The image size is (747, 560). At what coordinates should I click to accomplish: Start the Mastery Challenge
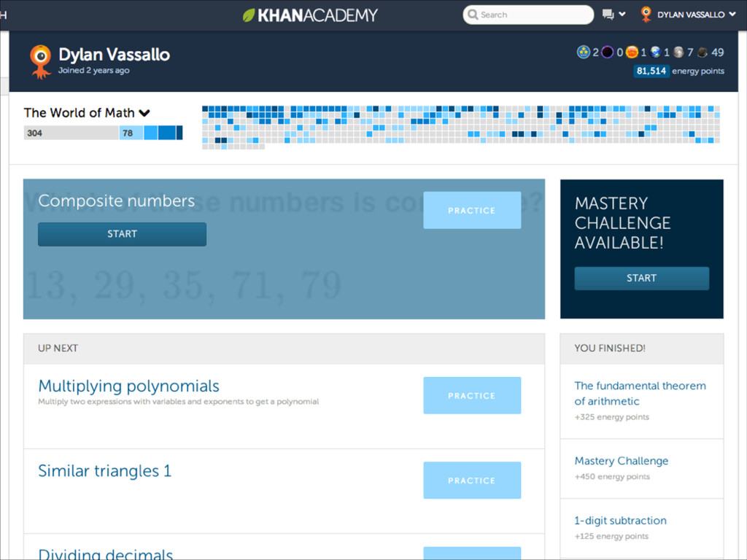point(641,278)
